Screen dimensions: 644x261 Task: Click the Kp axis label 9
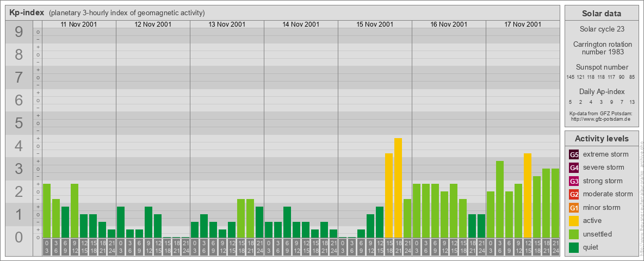[x=19, y=32]
